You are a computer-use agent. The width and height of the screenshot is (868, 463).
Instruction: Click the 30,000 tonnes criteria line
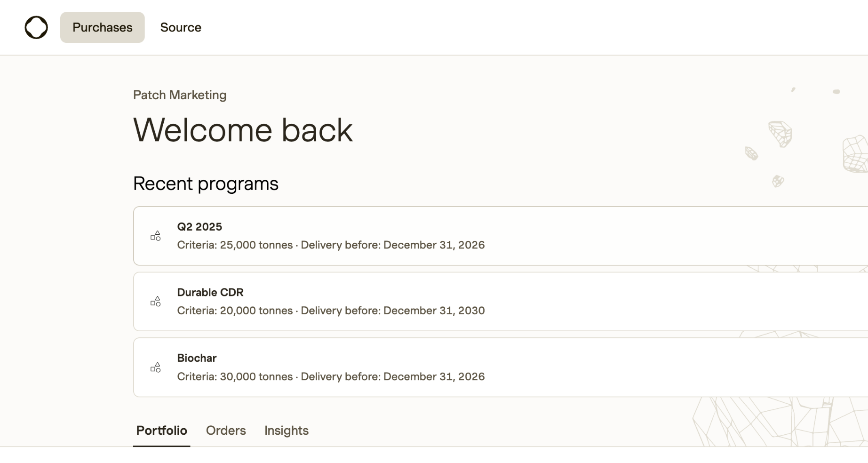coord(331,376)
